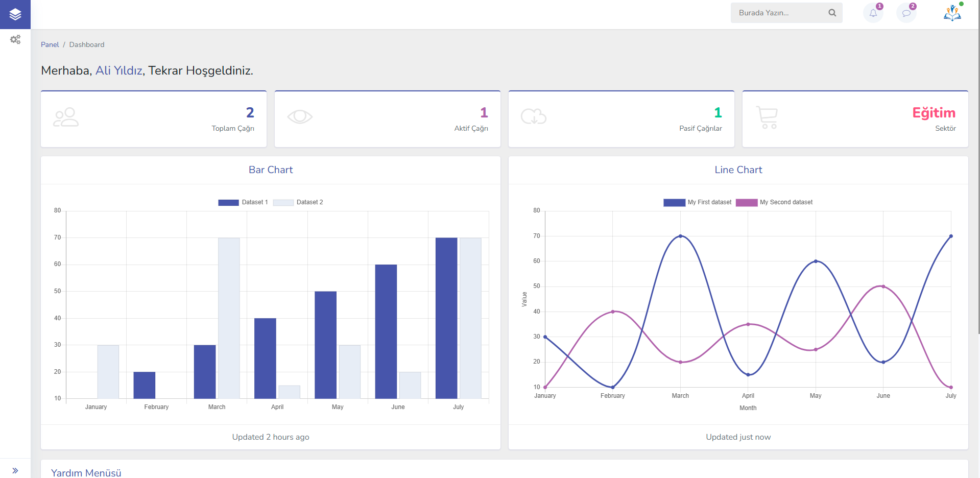Click the search magnifier icon
Image resolution: width=980 pixels, height=478 pixels.
(x=832, y=12)
